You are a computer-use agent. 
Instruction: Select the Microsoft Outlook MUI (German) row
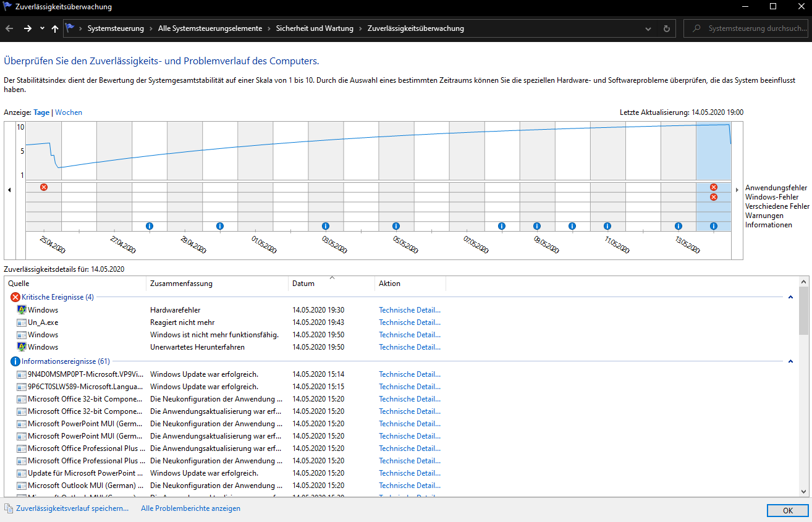click(402, 486)
